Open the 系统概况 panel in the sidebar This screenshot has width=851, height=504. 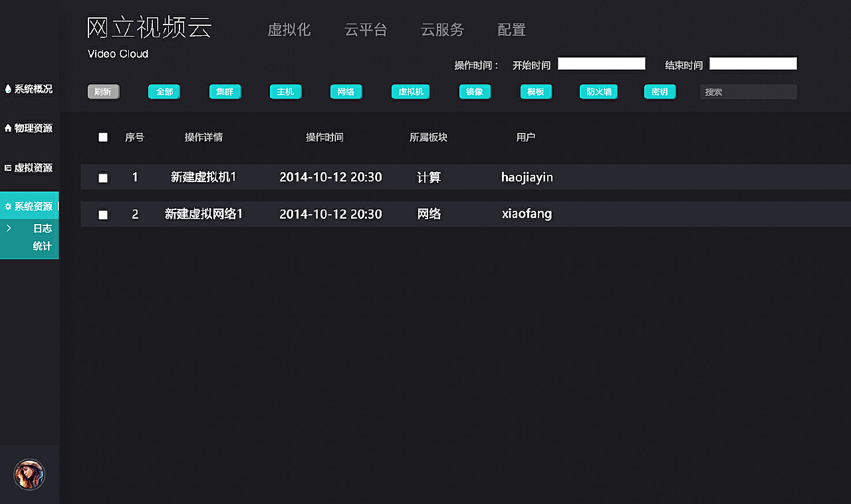click(29, 88)
